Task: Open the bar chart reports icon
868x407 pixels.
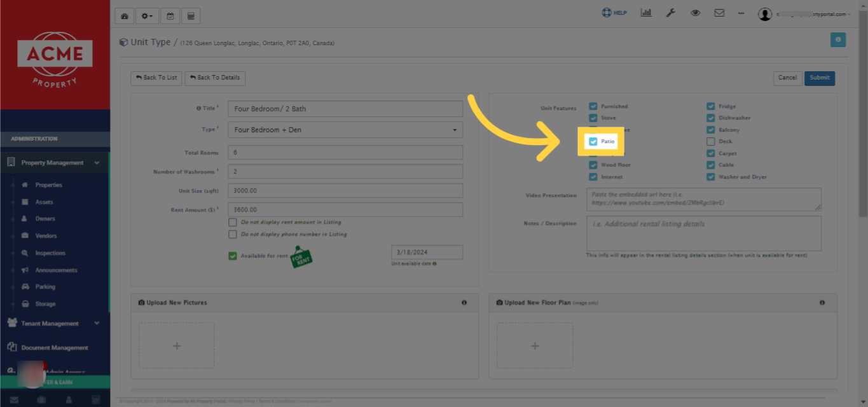Action: (646, 13)
